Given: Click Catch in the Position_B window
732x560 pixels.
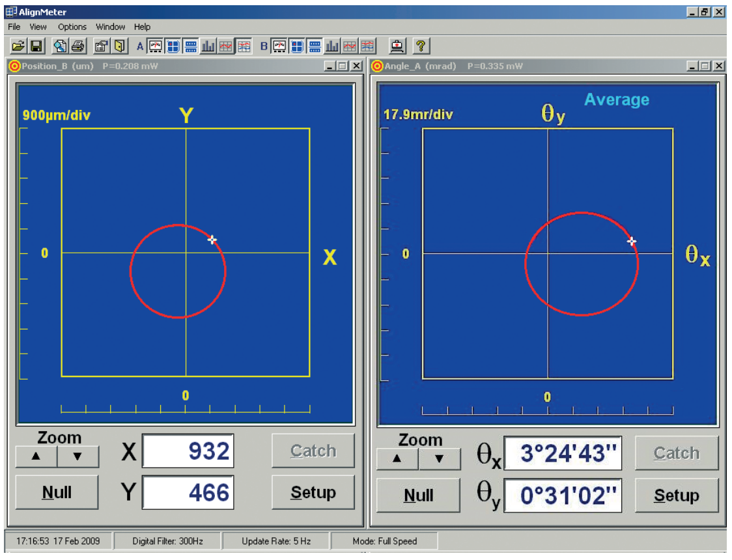Looking at the screenshot, I should (313, 451).
